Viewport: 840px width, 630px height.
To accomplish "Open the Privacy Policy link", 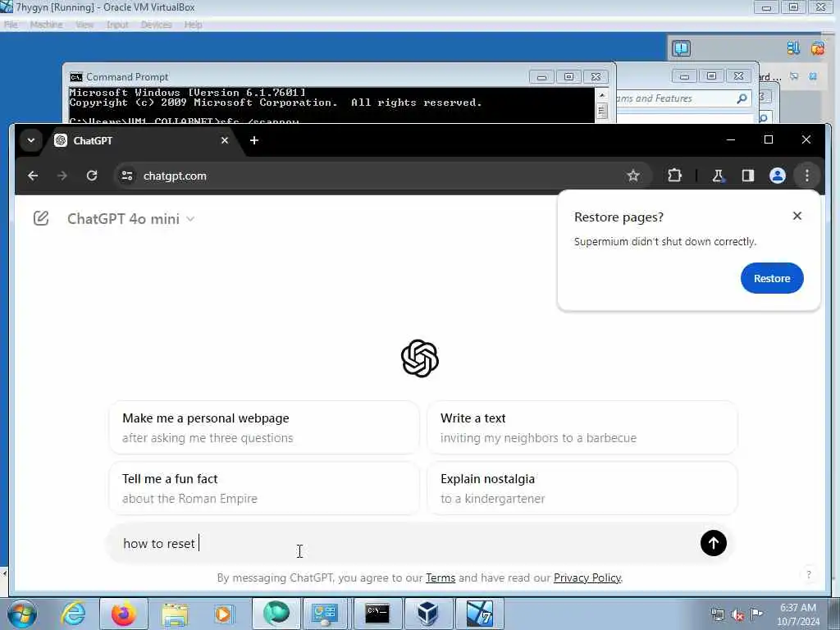I will point(587,578).
